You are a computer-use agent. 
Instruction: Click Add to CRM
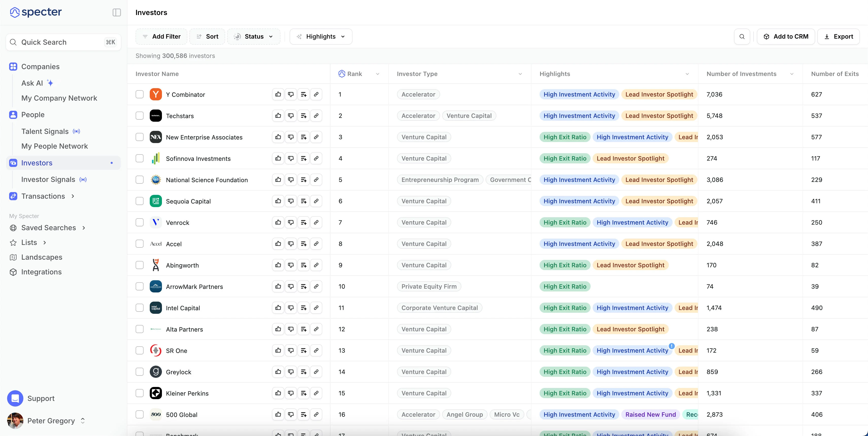pos(786,36)
